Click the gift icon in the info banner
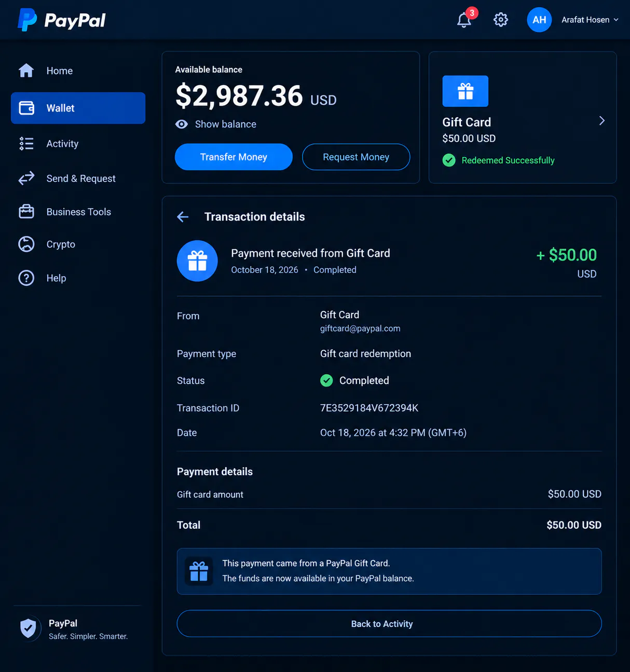 click(199, 571)
